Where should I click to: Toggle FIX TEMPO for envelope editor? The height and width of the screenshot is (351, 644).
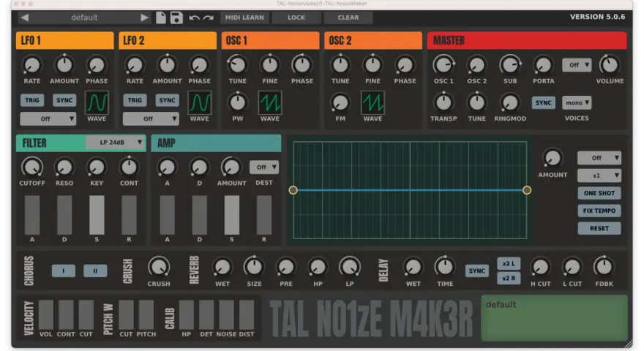click(599, 211)
